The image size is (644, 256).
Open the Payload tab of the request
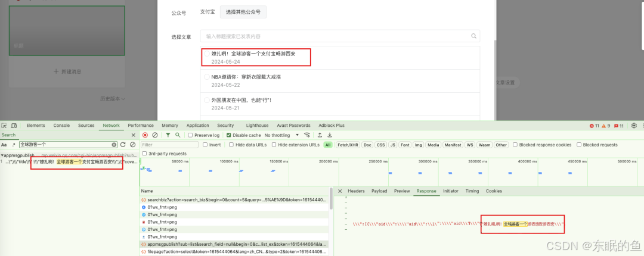[379, 191]
